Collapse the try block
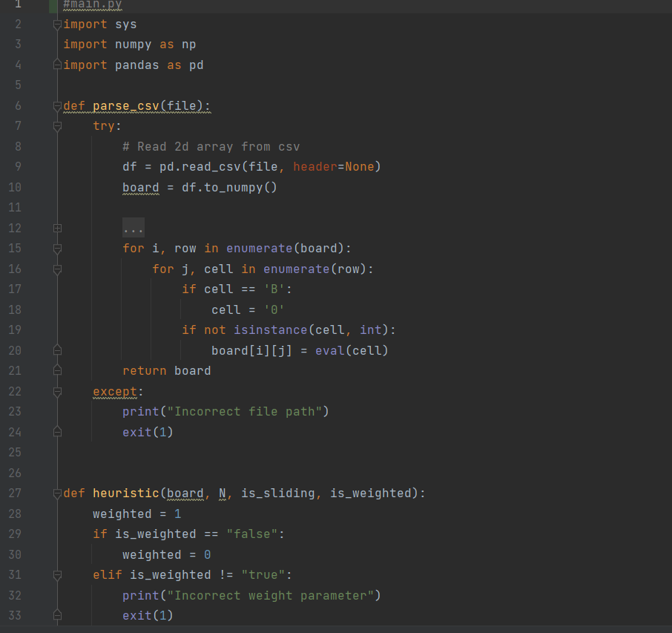Image resolution: width=672 pixels, height=633 pixels. click(56, 125)
